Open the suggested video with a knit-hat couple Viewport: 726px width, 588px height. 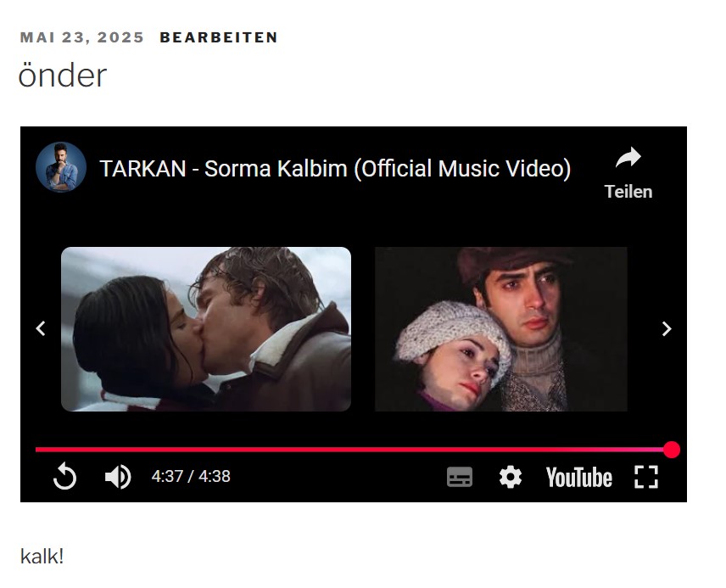pos(501,329)
